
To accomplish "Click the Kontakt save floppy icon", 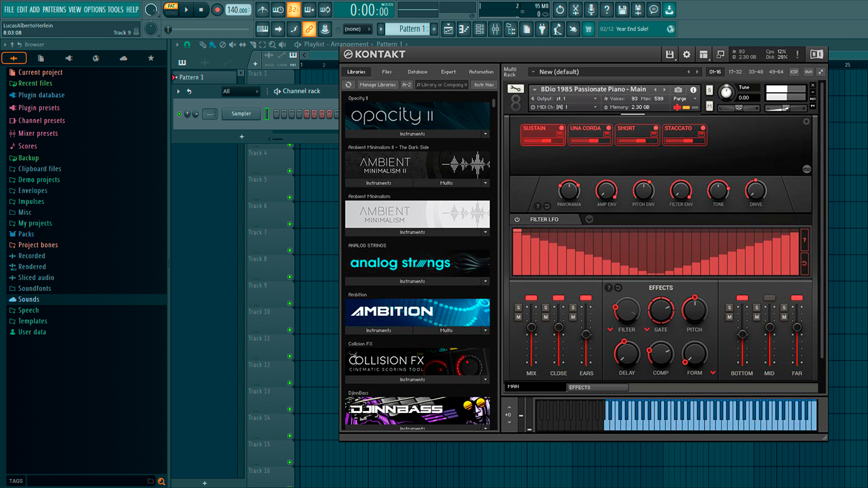I will coord(670,55).
